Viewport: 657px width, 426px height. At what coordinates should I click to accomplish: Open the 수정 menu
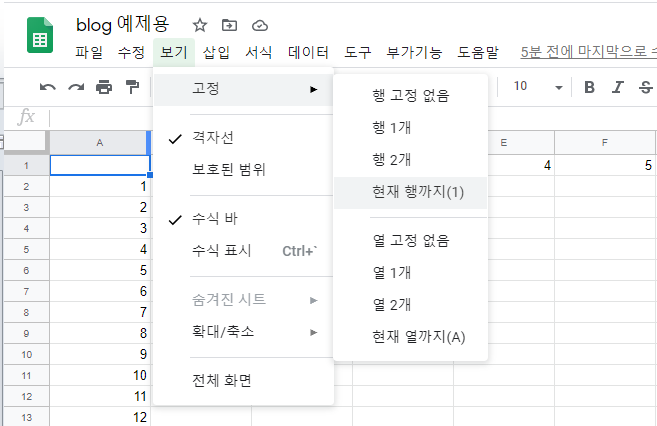click(x=131, y=52)
